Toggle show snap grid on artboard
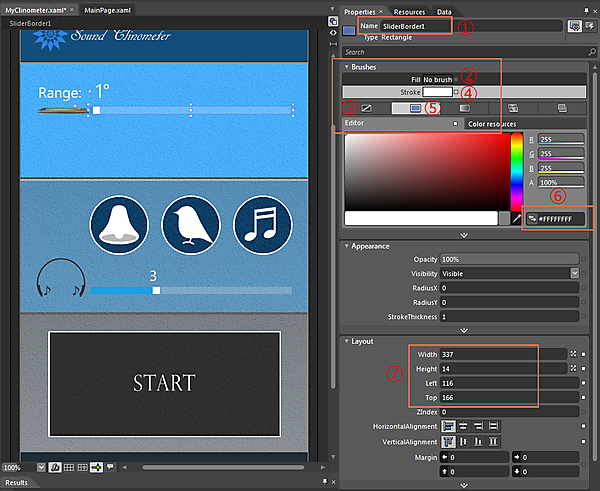600x491 pixels. coord(68,467)
